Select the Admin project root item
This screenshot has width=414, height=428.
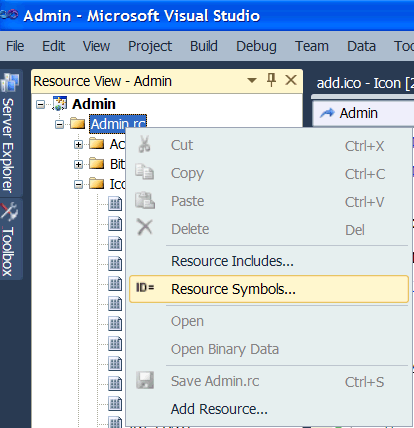pos(94,104)
